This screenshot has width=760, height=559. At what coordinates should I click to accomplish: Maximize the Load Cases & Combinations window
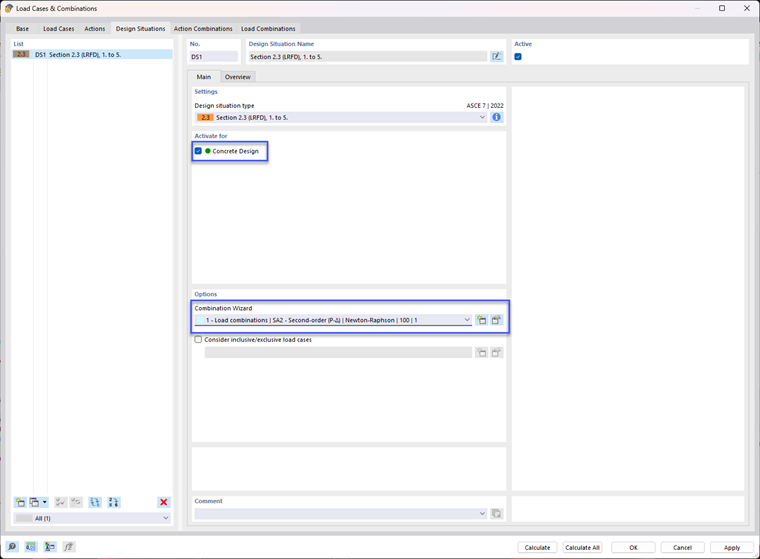[x=722, y=8]
